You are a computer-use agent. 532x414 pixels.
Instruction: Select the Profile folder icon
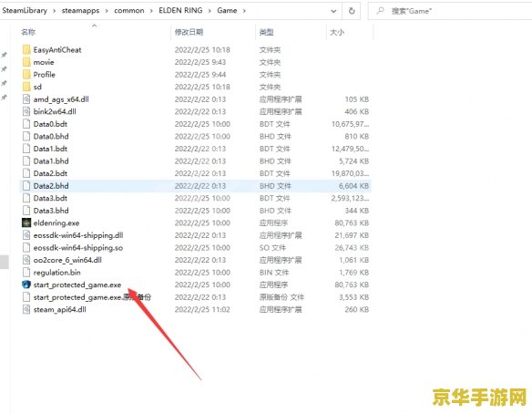coord(26,75)
